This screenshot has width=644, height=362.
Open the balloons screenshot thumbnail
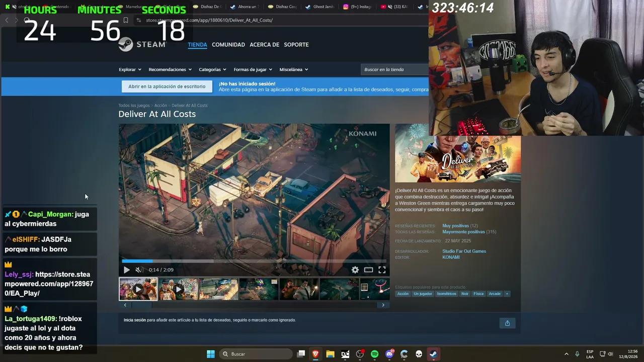tap(259, 289)
